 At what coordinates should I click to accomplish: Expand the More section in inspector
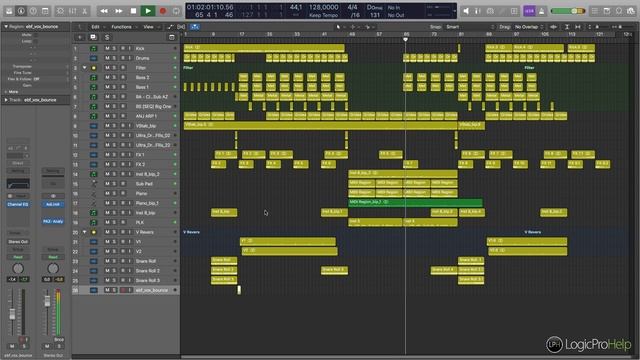point(6,92)
